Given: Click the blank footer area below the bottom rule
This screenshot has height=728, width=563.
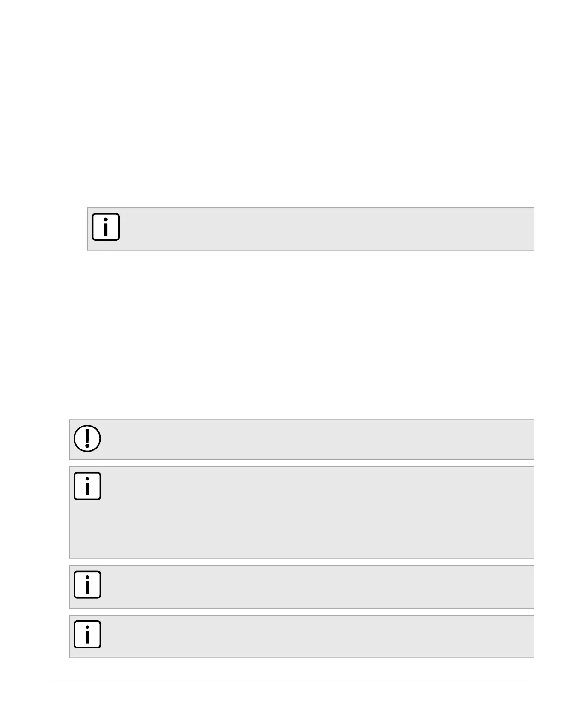Looking at the screenshot, I should tap(290, 705).
